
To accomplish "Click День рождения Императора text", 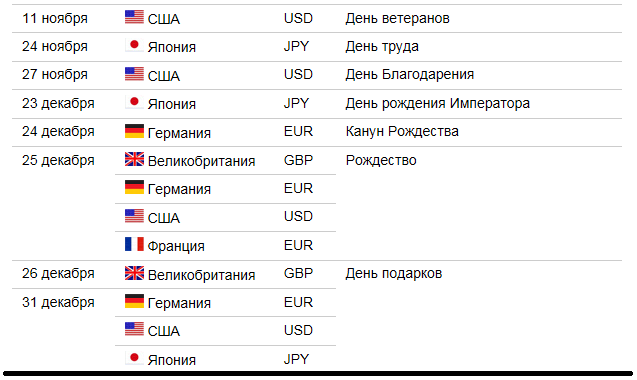I will click(438, 104).
